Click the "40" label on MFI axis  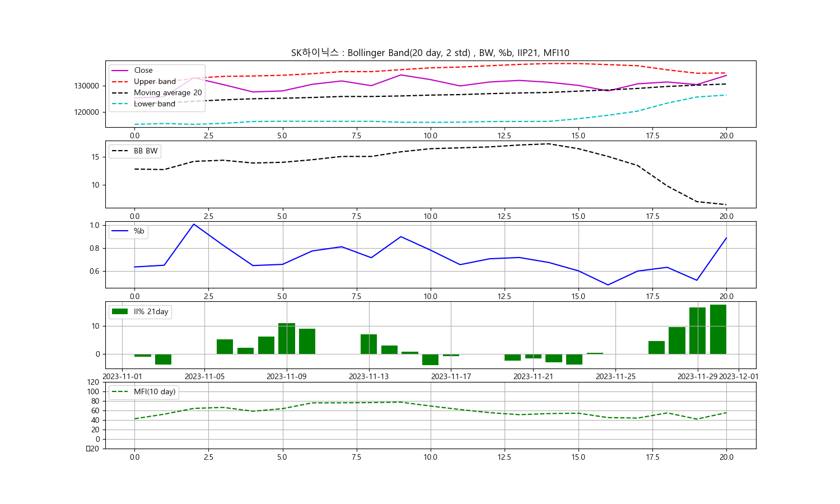tap(95, 421)
